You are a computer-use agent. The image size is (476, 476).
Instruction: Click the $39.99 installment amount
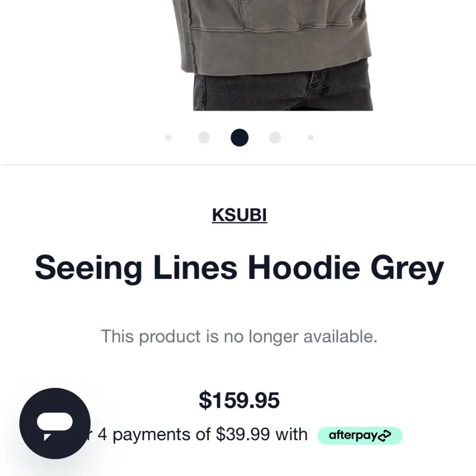pos(243,434)
